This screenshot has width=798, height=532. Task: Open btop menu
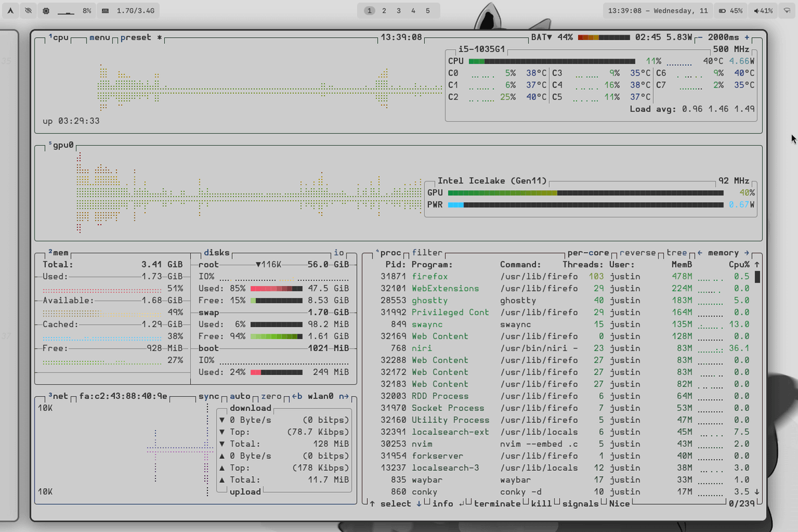tap(100, 37)
